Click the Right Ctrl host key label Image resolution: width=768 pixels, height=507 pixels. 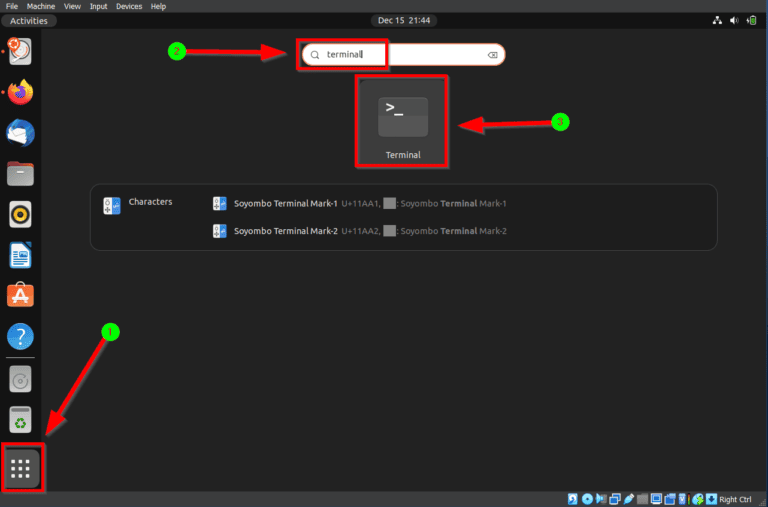735,499
